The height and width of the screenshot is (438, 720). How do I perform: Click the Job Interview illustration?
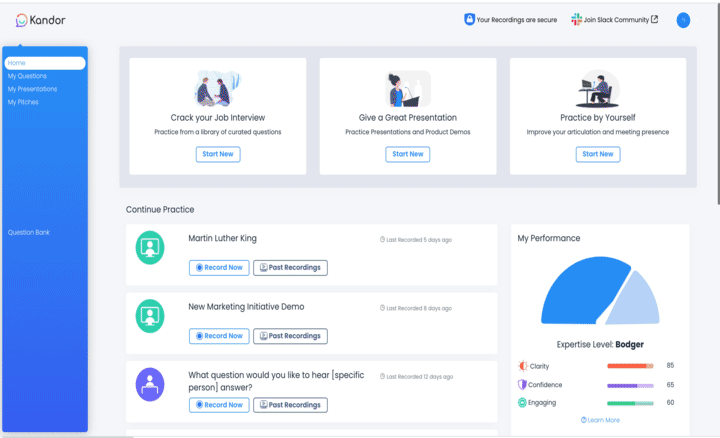coord(217,89)
